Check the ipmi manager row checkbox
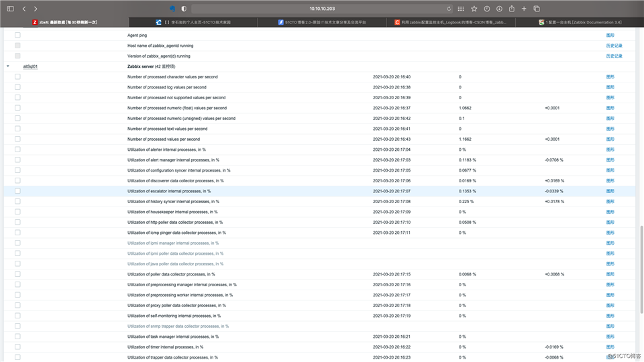 click(17, 243)
